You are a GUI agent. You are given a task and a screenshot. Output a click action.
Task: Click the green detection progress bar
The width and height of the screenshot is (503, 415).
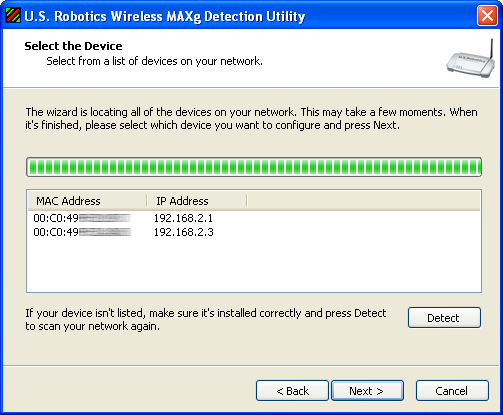pos(254,167)
